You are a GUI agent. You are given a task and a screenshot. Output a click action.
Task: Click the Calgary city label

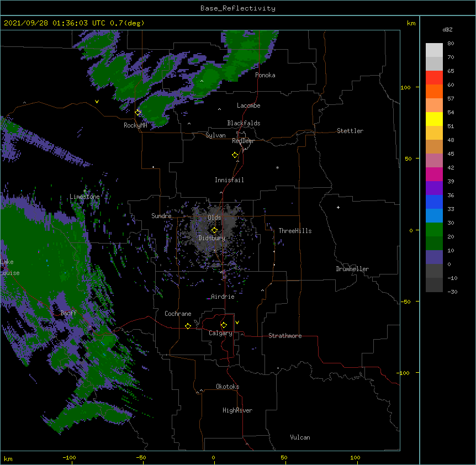tap(220, 333)
